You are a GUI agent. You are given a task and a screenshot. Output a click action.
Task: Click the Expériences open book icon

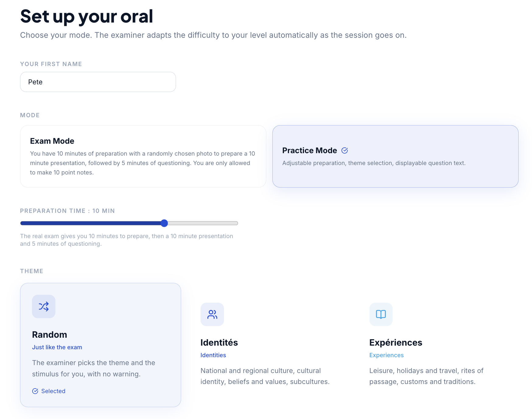click(381, 314)
